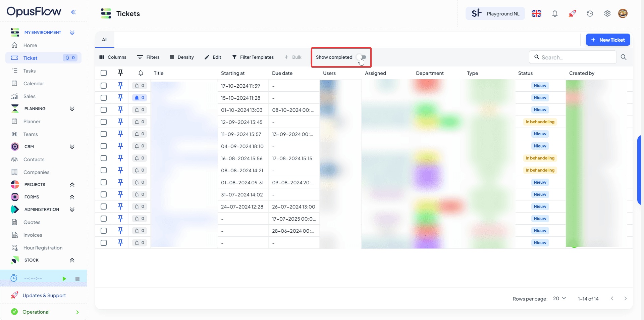This screenshot has height=320, width=644.
Task: Select checkbox for the 15-10-2024 11:28 ticket
Action: point(104,98)
